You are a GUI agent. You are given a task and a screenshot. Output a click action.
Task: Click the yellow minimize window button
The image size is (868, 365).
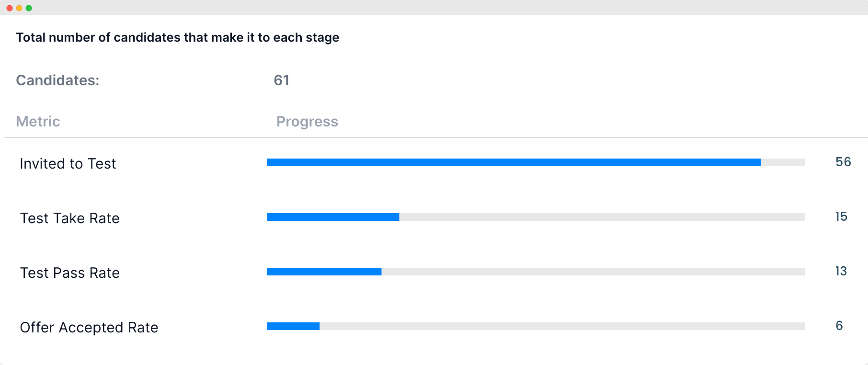19,8
